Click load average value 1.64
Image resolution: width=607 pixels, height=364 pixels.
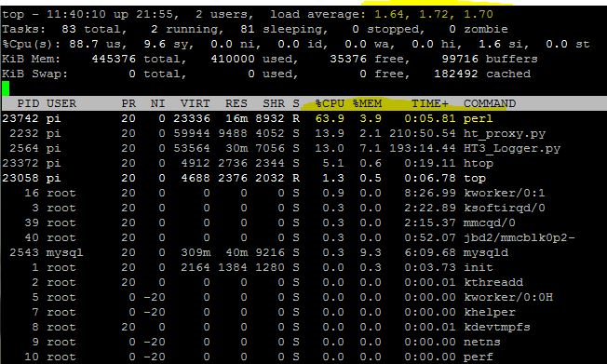tap(389, 15)
